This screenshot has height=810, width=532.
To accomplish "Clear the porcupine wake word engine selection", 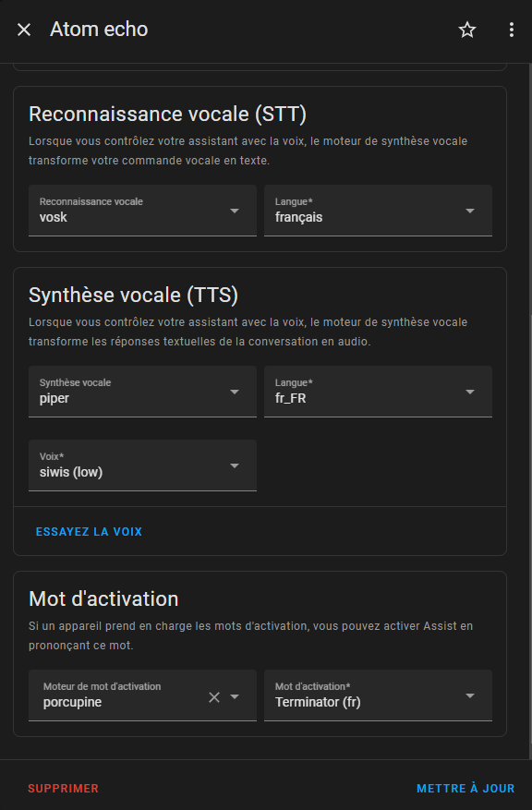I will pos(214,697).
